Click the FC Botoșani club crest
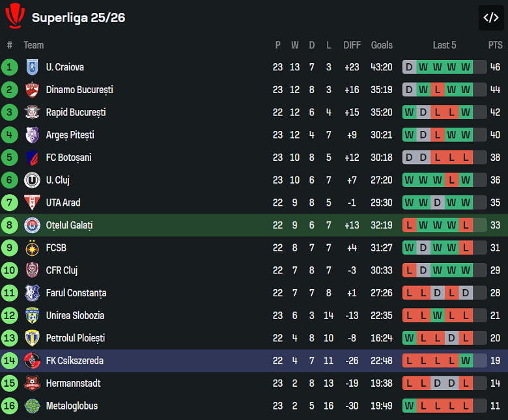Viewport: 508px width, 420px height. coord(32,158)
